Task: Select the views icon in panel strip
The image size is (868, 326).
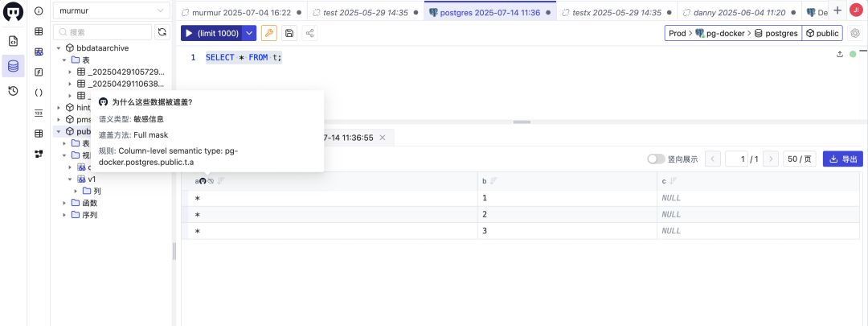Action: pos(39,52)
